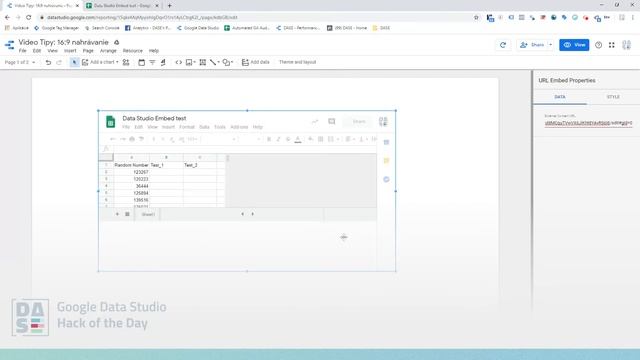The width and height of the screenshot is (640, 360).
Task: Expand the Image tool dropdown arrow
Action: pos(194,62)
